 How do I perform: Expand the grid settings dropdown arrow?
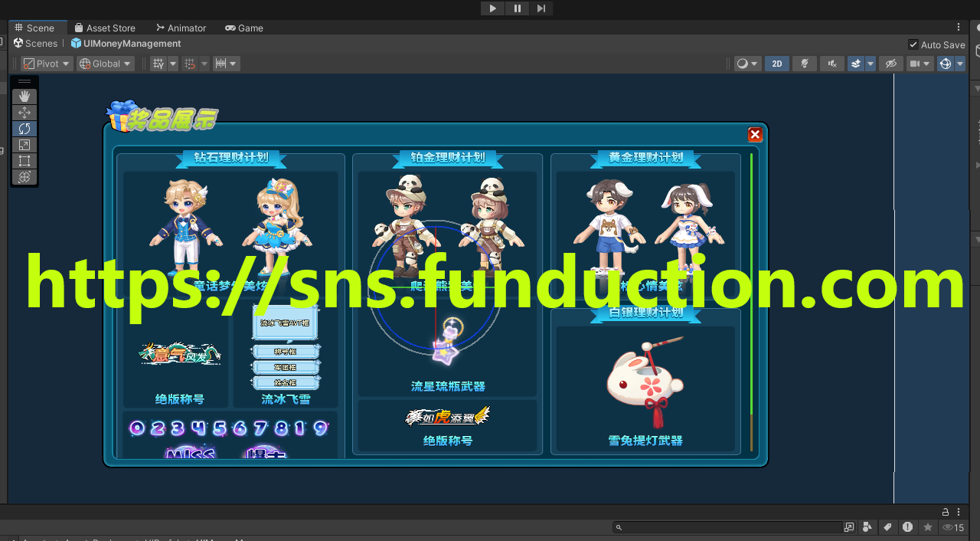(x=173, y=64)
